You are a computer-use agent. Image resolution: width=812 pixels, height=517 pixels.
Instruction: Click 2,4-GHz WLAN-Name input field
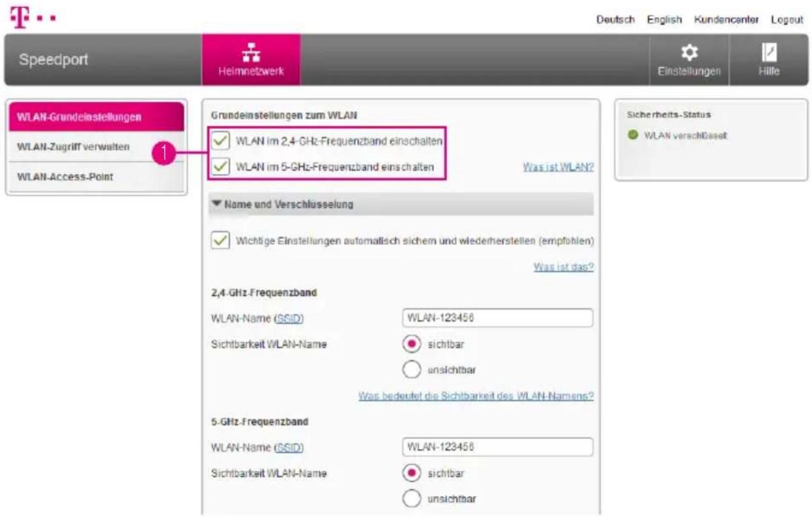(x=499, y=318)
